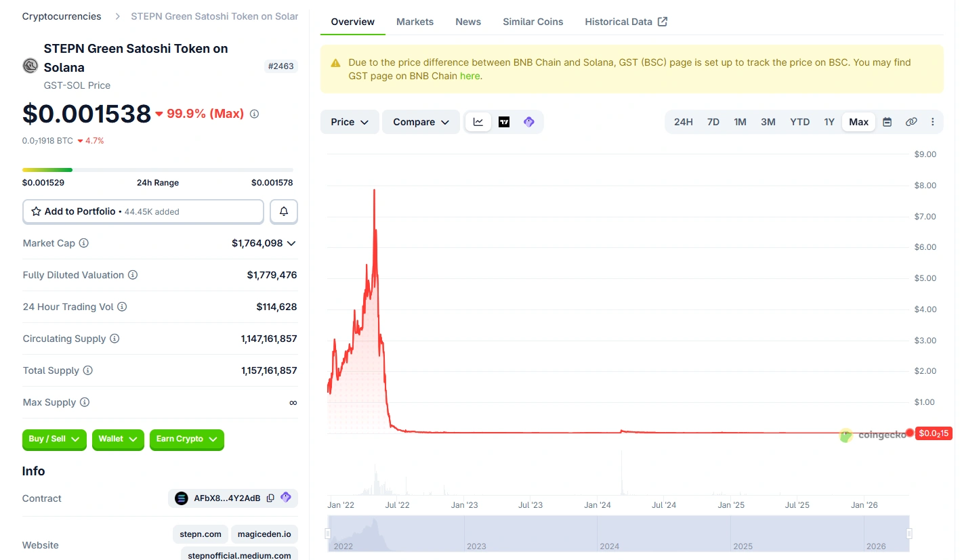Open the Similar Coins tab

click(533, 22)
